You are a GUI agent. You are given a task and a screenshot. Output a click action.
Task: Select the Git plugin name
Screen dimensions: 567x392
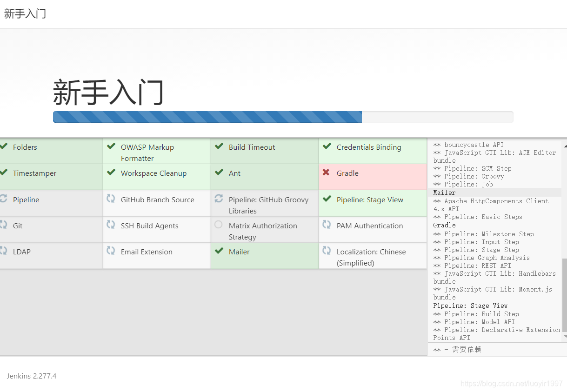point(18,226)
